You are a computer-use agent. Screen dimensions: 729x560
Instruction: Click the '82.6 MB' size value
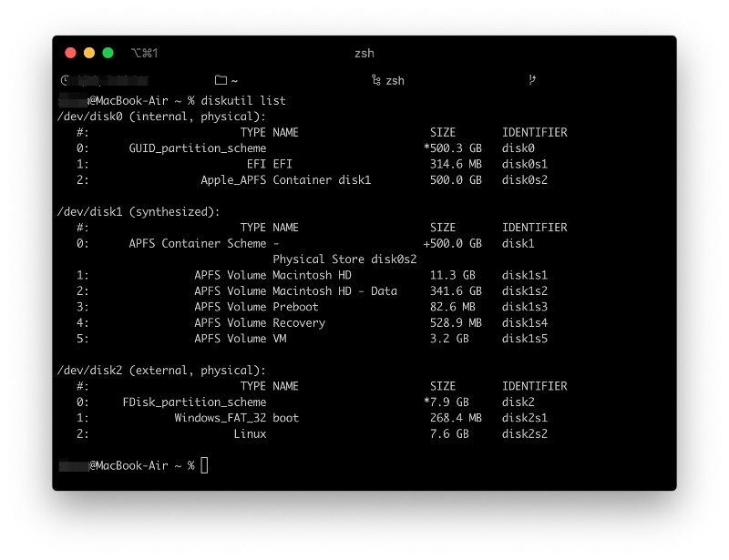(453, 307)
